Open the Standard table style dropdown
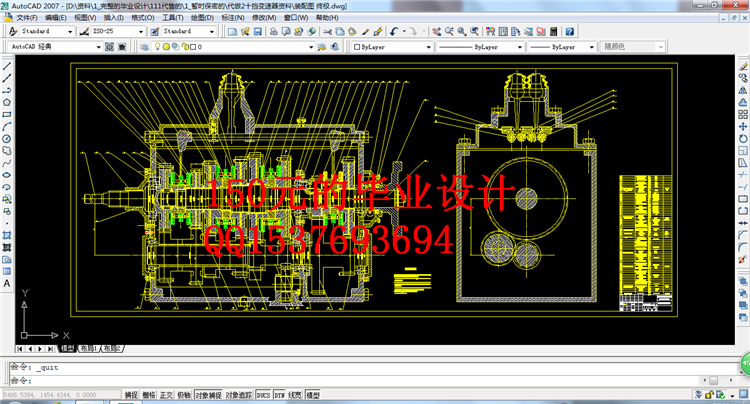Viewport: 750px width, 404px height. [211, 32]
